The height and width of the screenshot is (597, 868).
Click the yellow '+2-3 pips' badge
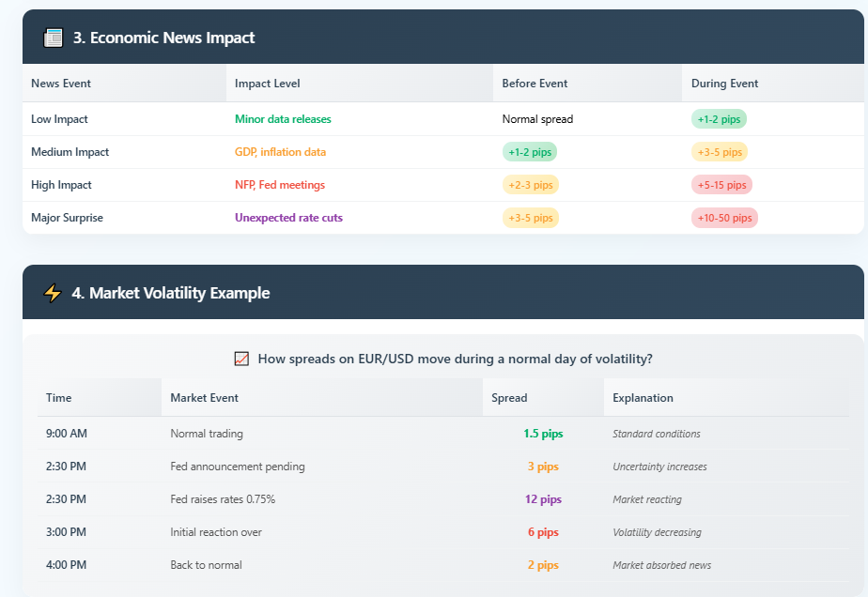click(530, 185)
